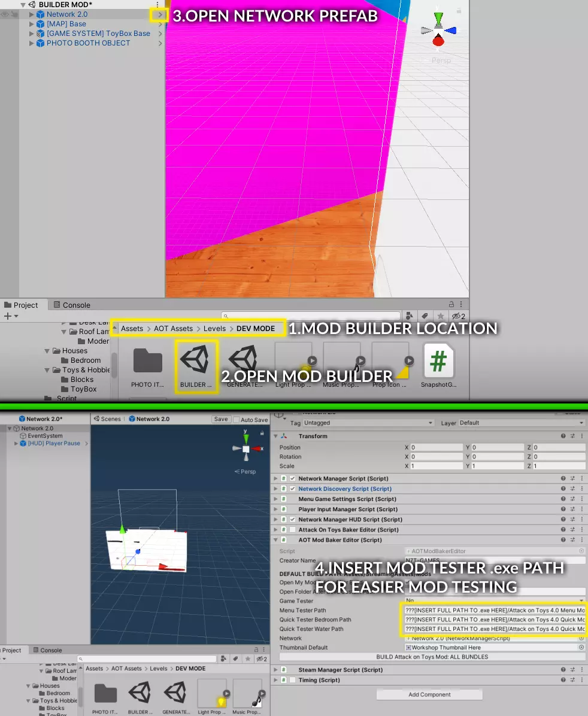Open the object picker for the Script field

tap(581, 551)
